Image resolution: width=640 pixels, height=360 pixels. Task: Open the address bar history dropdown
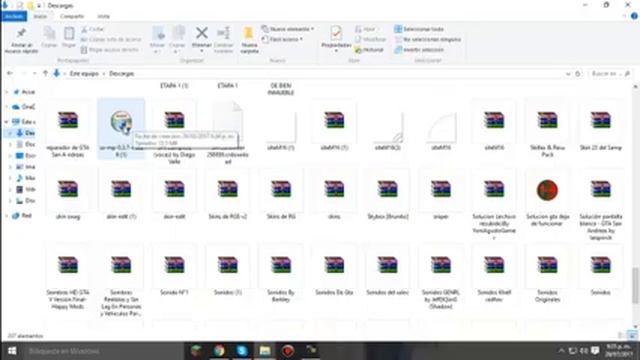pos(568,74)
